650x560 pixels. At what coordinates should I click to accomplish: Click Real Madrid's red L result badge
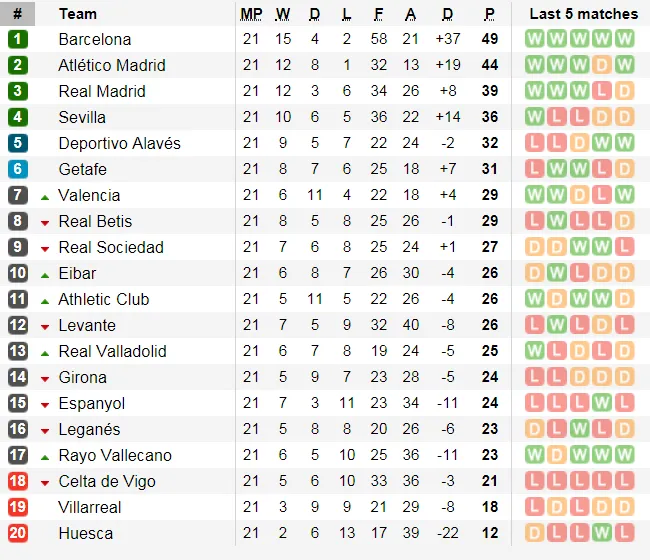[602, 91]
